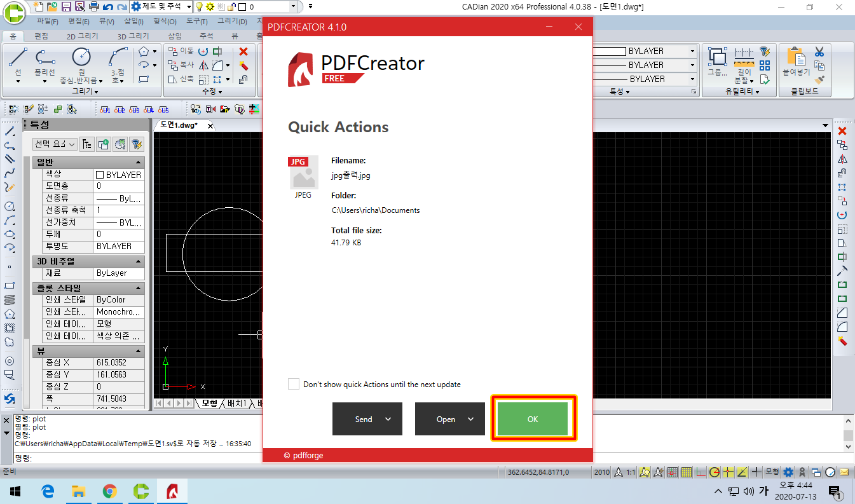
Task: Toggle grid display in status bar
Action: [x=687, y=472]
